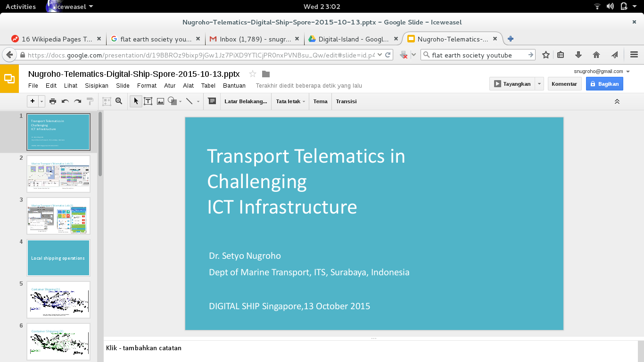Open the shape tool dropdown arrow
Image resolution: width=644 pixels, height=362 pixels.
click(180, 102)
